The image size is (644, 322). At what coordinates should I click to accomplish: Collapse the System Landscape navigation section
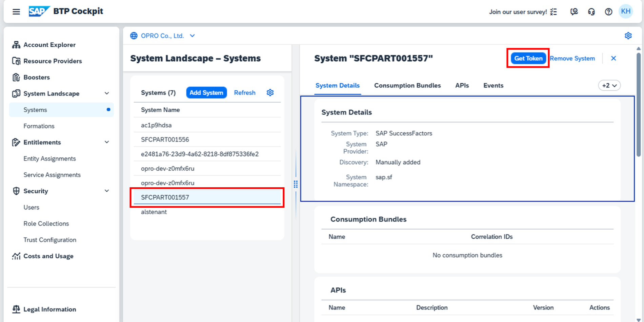point(107,93)
